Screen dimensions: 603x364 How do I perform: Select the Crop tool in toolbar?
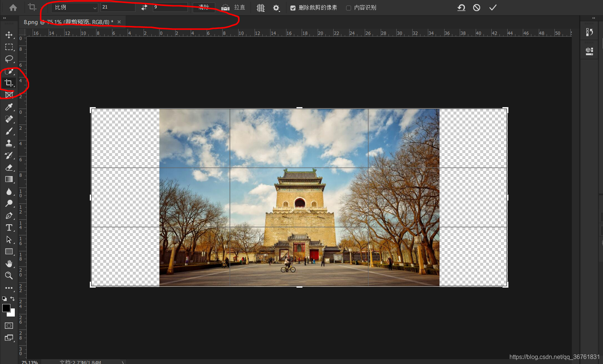(x=9, y=83)
